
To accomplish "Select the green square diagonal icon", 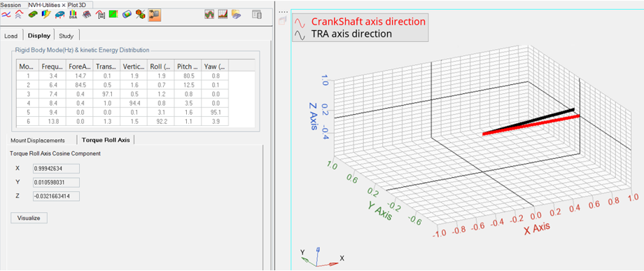I will tap(113, 15).
